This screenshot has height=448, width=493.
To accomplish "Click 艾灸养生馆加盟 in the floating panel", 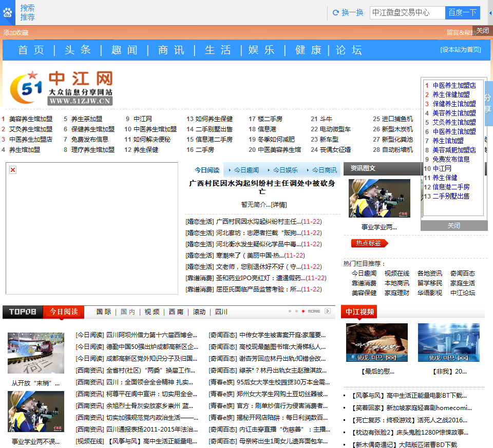I will tap(454, 122).
